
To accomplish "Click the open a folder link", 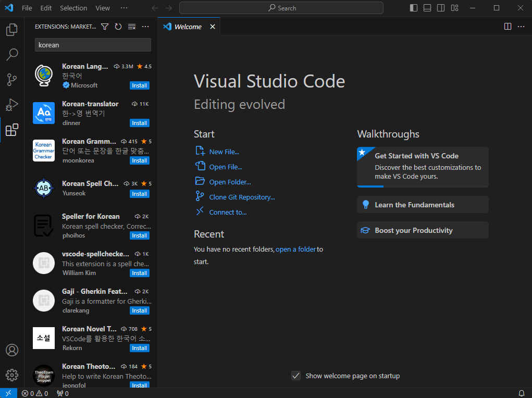I will (295, 250).
